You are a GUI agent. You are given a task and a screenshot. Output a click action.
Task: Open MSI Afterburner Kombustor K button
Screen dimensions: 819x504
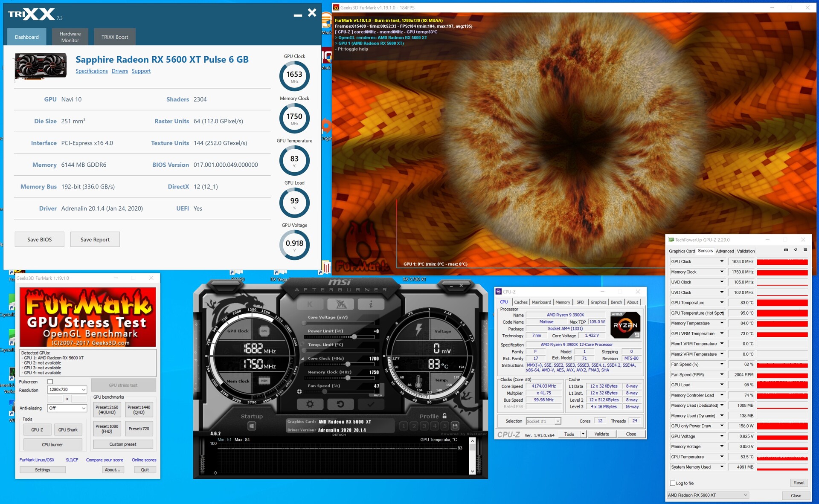(310, 304)
